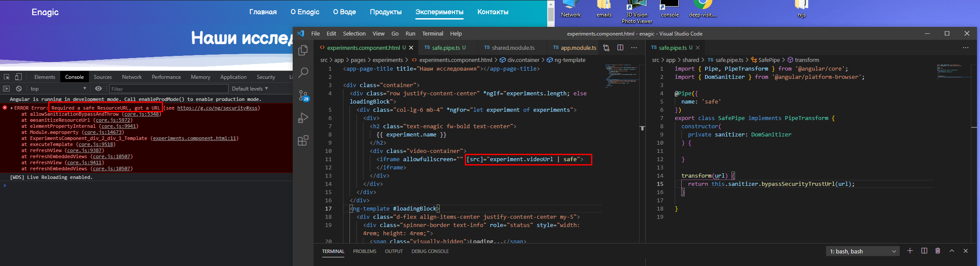The image size is (980, 266).
Task: Kill the terminal with the trash icon
Action: [x=938, y=251]
